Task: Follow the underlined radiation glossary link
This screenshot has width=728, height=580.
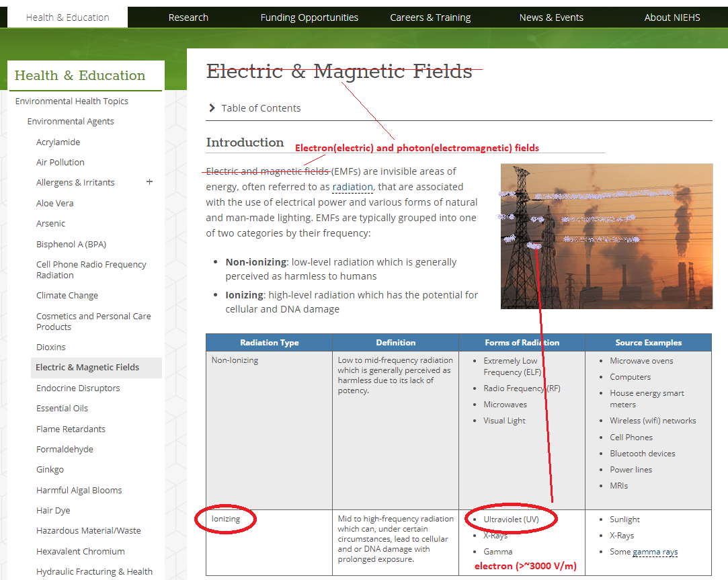Action: [x=352, y=187]
